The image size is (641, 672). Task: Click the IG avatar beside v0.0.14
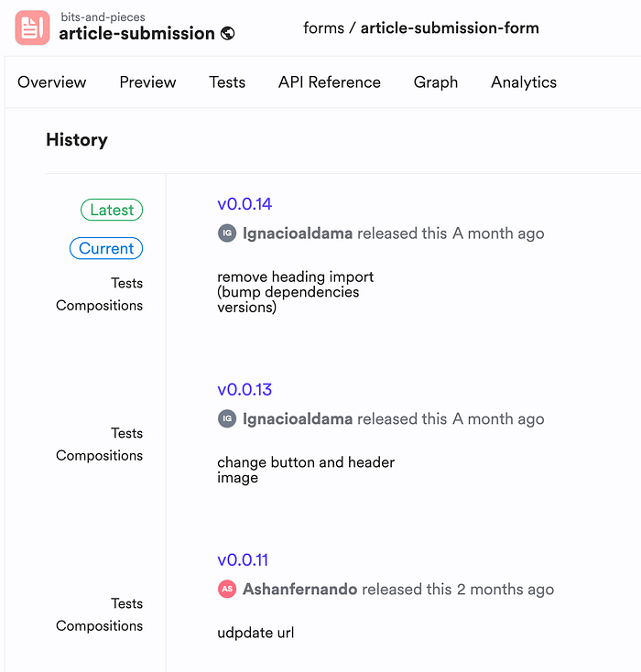tap(227, 233)
